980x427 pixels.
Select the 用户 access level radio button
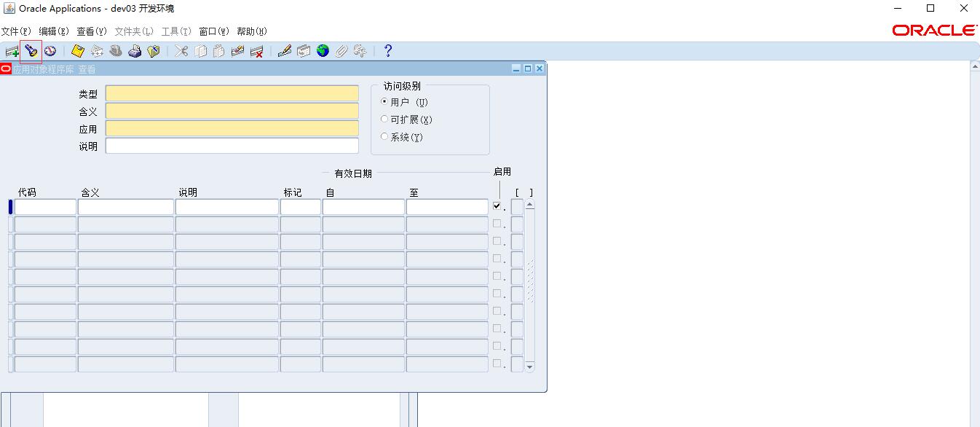pyautogui.click(x=384, y=102)
